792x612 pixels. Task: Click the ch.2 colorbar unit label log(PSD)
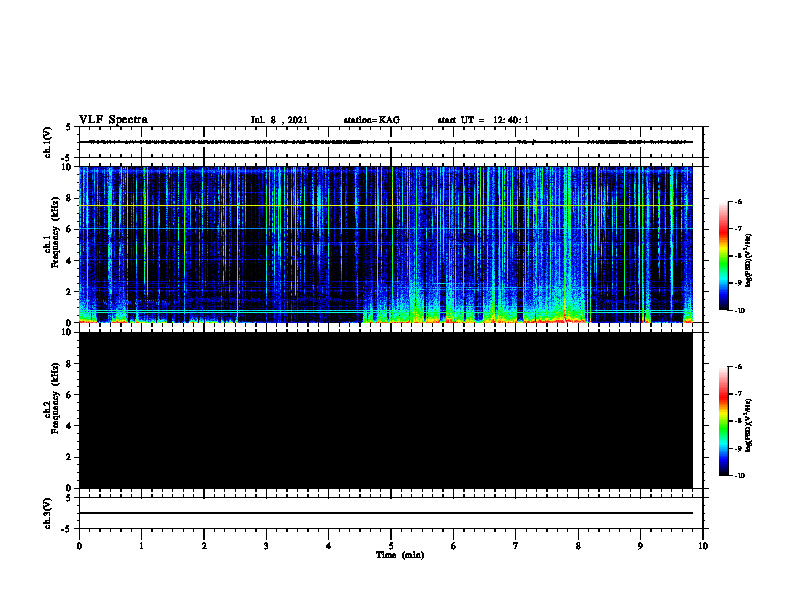(x=748, y=425)
